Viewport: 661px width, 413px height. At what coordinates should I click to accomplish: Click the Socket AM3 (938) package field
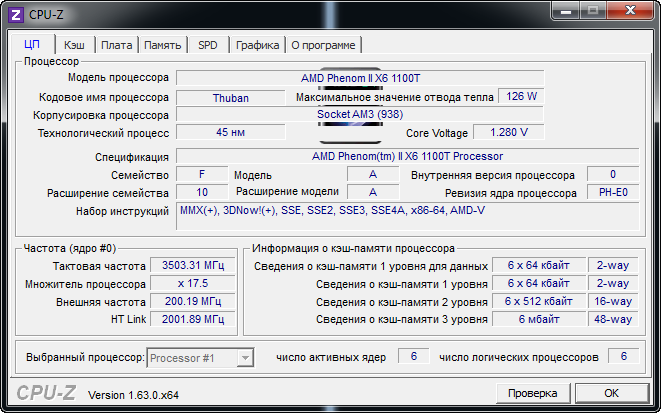tap(359, 115)
